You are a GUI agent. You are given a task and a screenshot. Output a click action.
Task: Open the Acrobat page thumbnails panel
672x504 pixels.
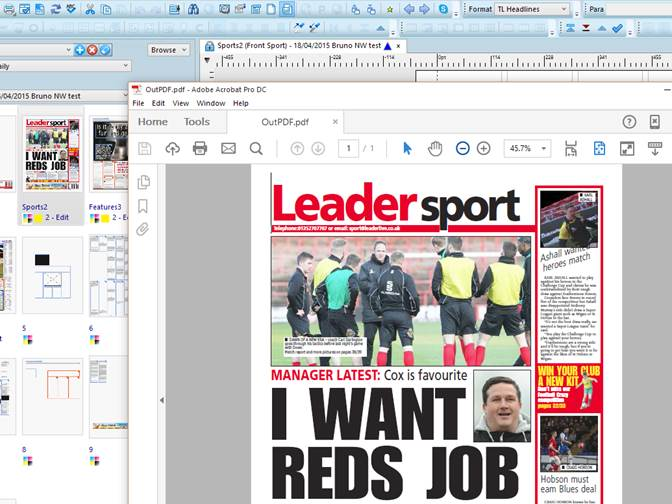pyautogui.click(x=144, y=182)
